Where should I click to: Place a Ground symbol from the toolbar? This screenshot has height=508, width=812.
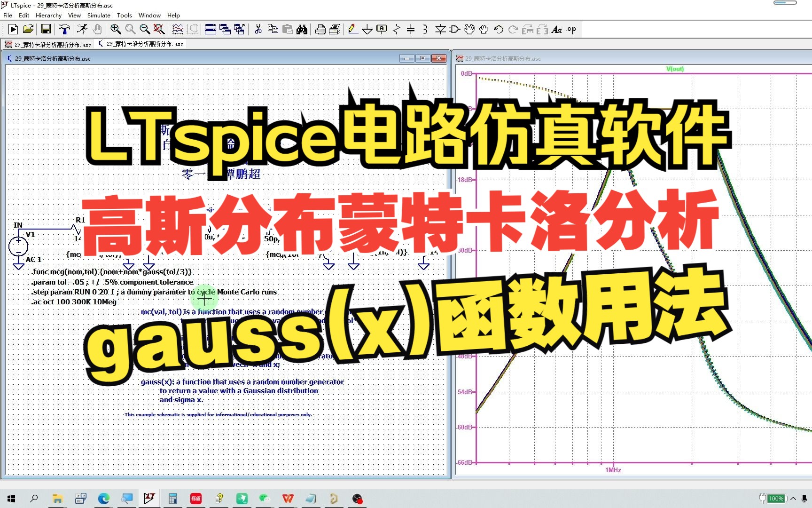367,30
